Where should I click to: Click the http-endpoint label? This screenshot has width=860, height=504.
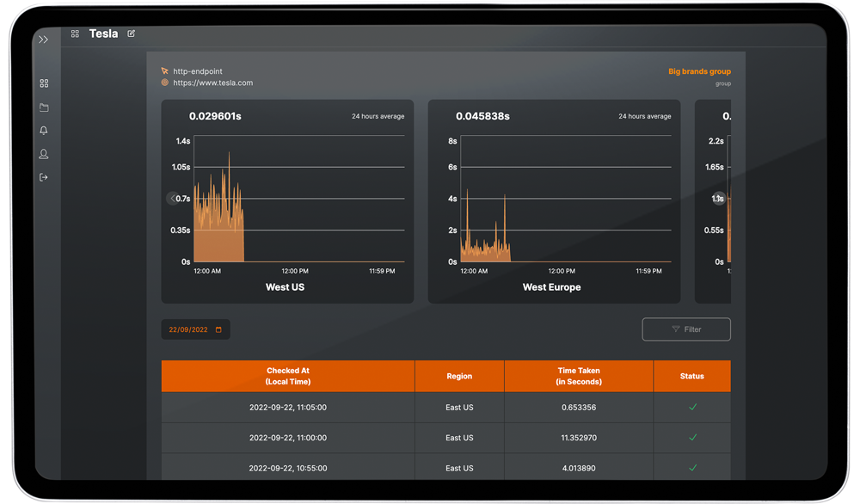point(198,71)
